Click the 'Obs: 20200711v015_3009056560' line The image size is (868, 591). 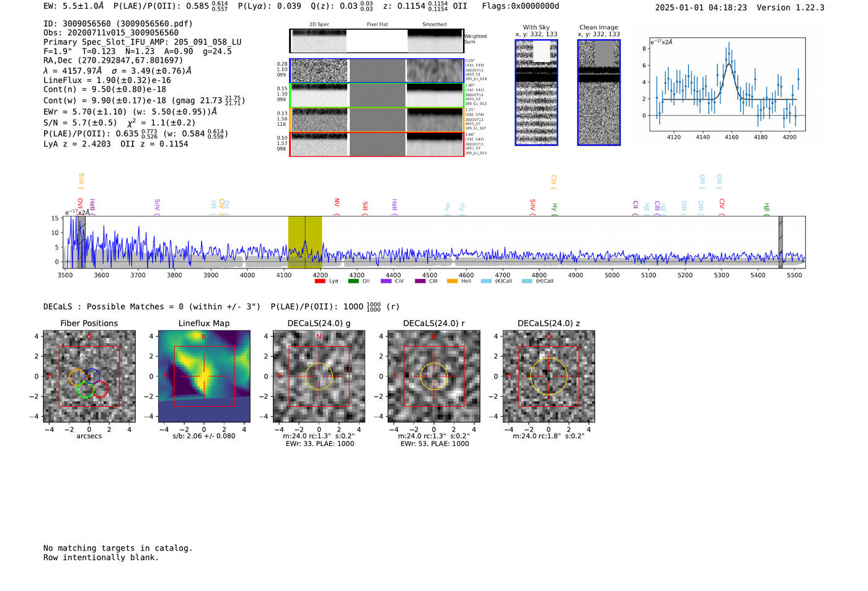pos(111,33)
